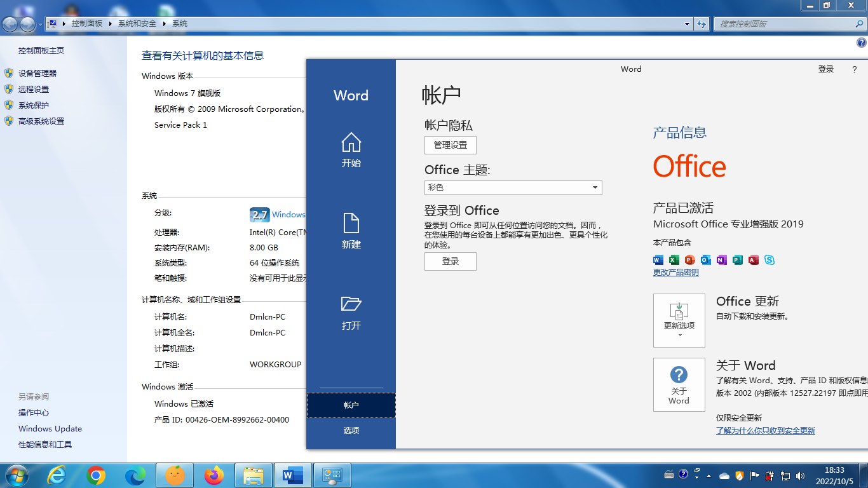Open the 了解为什么仅收到安全更新 link
Image resolution: width=868 pixels, height=488 pixels.
click(x=765, y=431)
